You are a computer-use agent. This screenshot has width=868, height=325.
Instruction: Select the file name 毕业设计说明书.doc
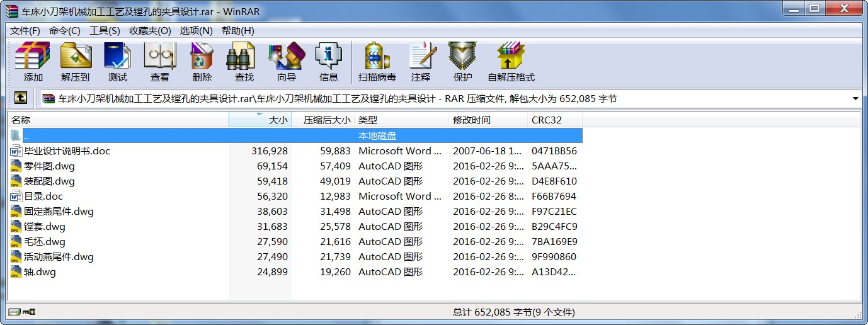point(67,151)
